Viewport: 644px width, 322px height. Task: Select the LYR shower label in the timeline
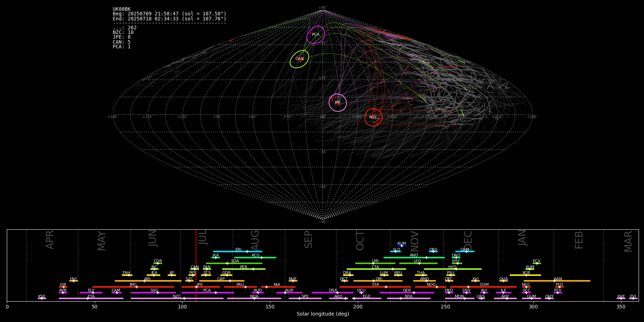pos(63,285)
